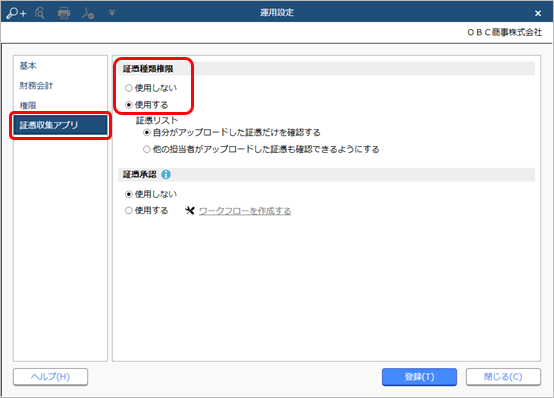Click the wrench tools icon beside the workflow link
Screen dimensions: 554x398
click(190, 211)
